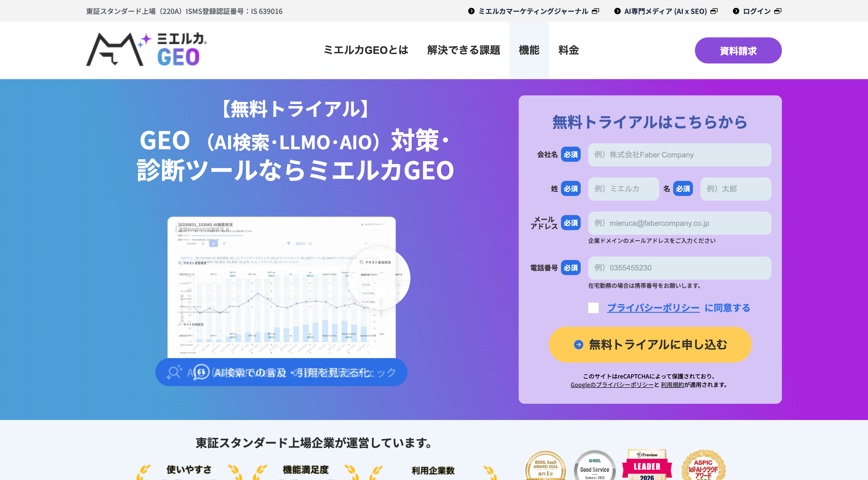Focus the 名 input field

tap(736, 189)
